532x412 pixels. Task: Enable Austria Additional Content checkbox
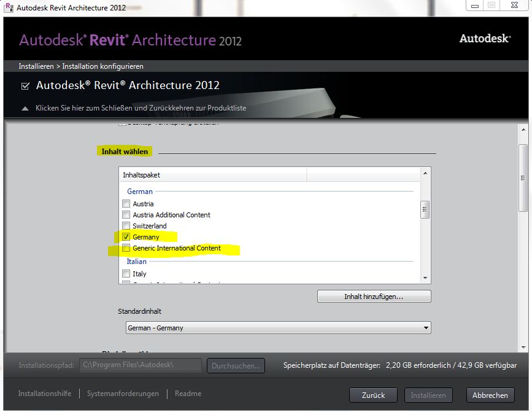pyautogui.click(x=126, y=215)
